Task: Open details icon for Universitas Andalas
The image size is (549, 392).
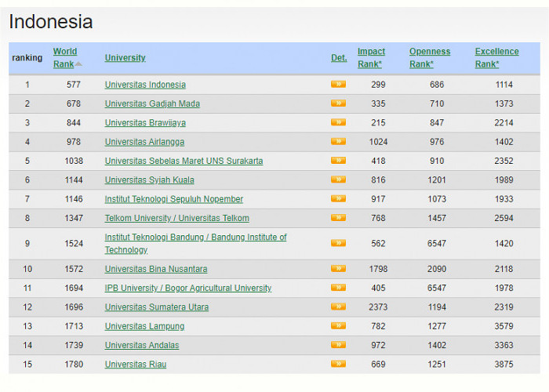Action: [x=338, y=345]
